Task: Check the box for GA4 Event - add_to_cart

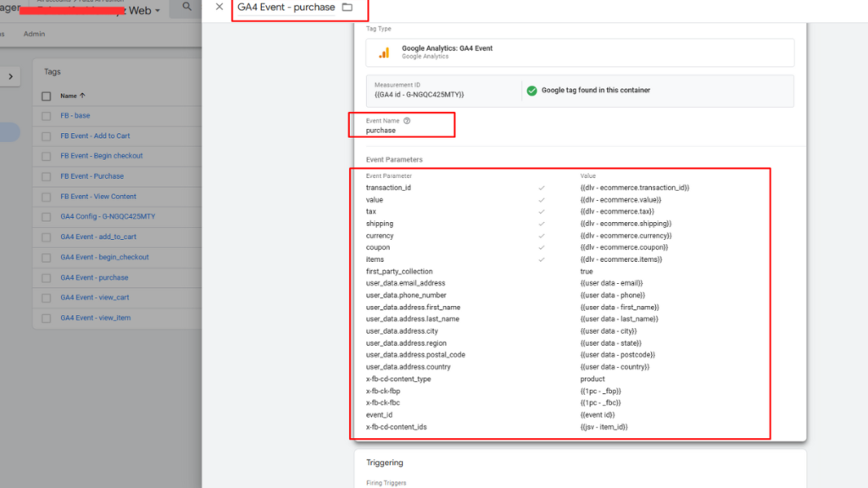Action: pos(46,237)
